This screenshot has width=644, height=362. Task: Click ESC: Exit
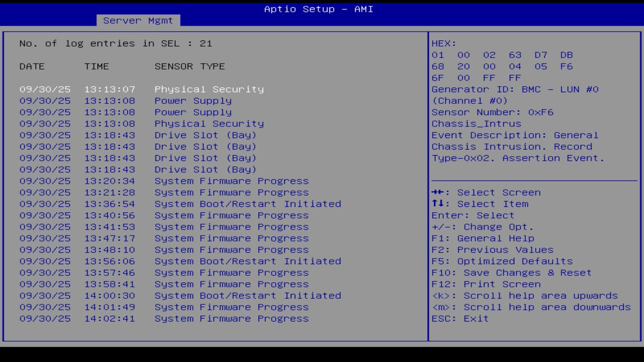459,318
